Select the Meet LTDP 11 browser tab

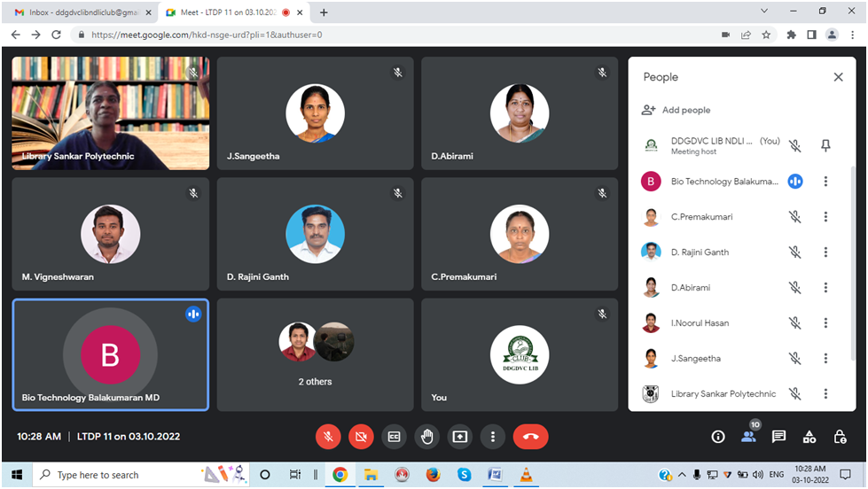click(234, 12)
